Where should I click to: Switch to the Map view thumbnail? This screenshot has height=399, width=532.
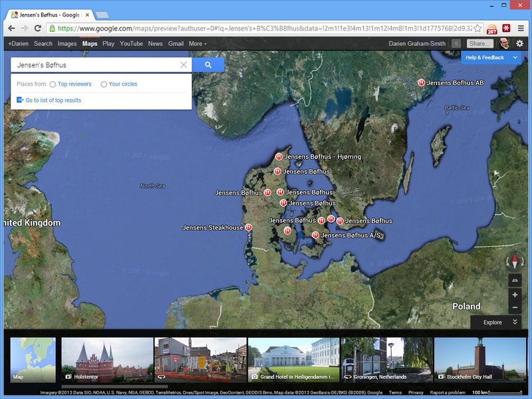coord(33,360)
